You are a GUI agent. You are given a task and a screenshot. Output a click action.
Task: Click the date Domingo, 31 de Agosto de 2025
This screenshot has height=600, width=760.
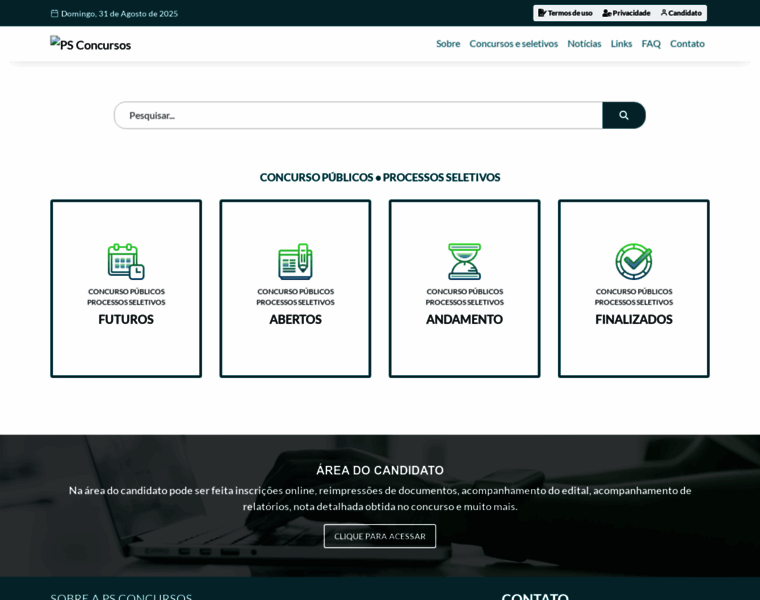[x=119, y=14]
